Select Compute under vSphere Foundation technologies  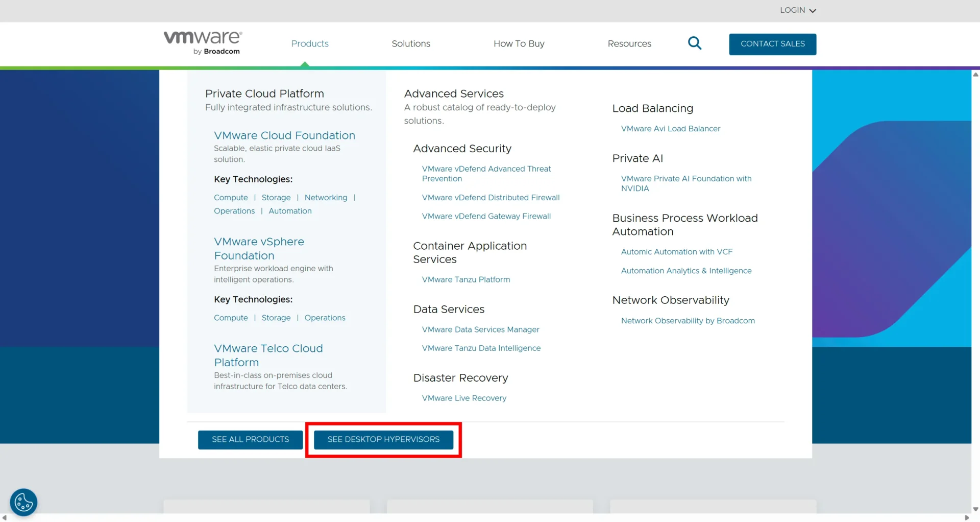click(x=231, y=318)
